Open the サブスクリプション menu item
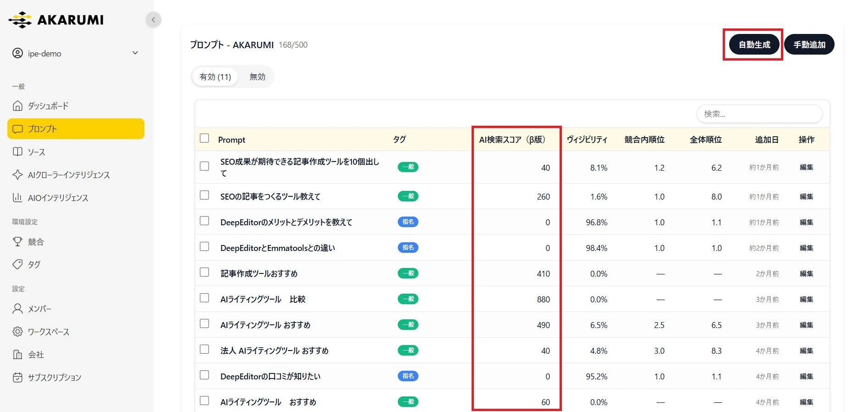The width and height of the screenshot is (868, 412). [76, 378]
